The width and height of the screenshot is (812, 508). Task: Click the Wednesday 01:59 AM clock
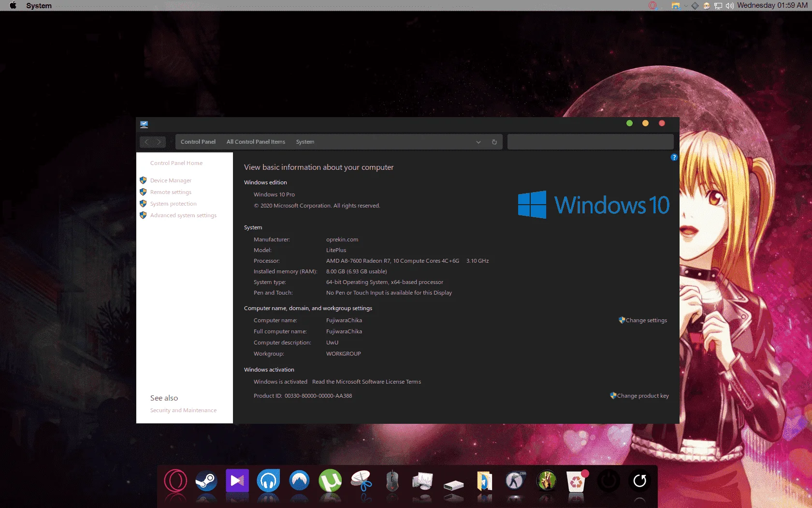click(772, 5)
